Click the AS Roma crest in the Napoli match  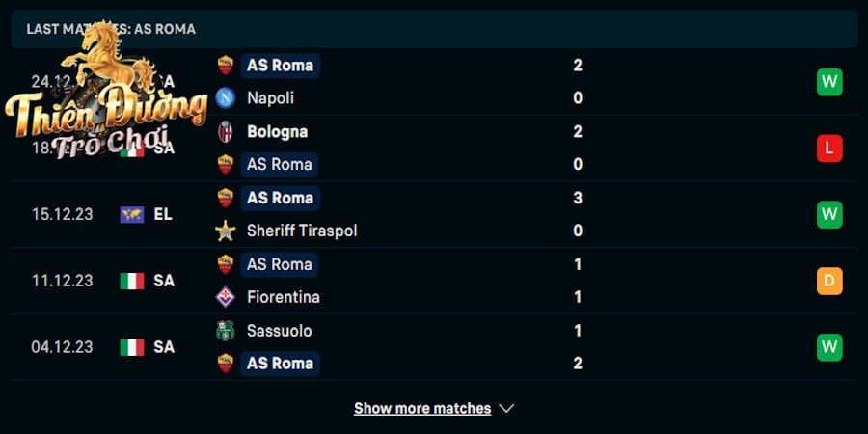[x=226, y=66]
